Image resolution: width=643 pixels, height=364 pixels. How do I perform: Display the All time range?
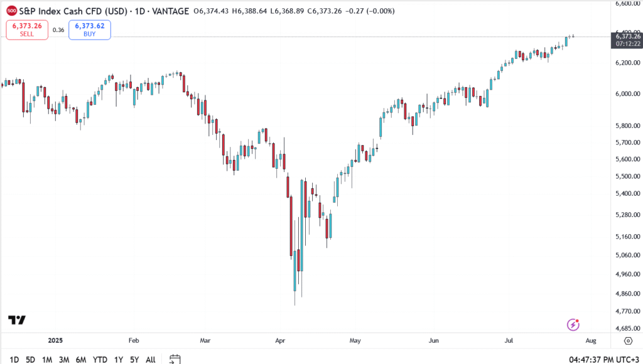pyautogui.click(x=151, y=360)
